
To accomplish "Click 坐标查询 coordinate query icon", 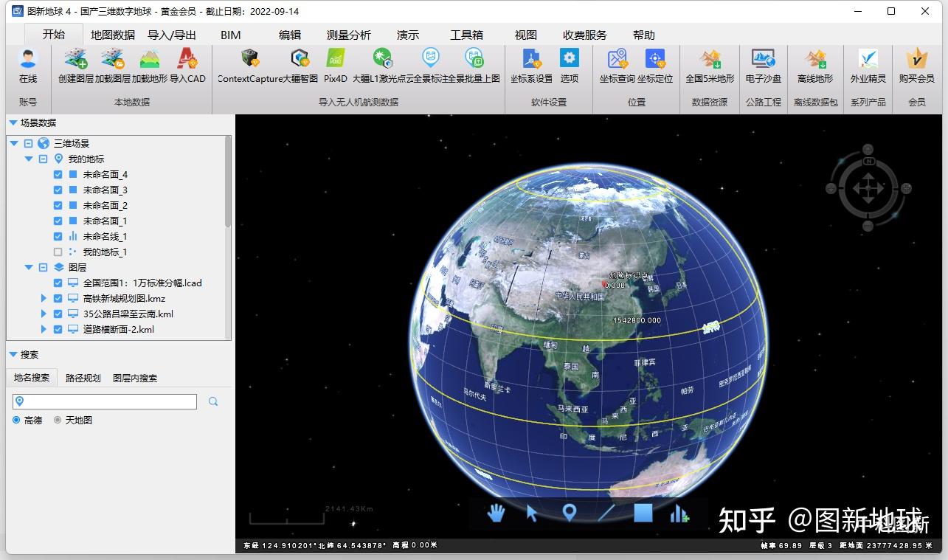I will [617, 58].
